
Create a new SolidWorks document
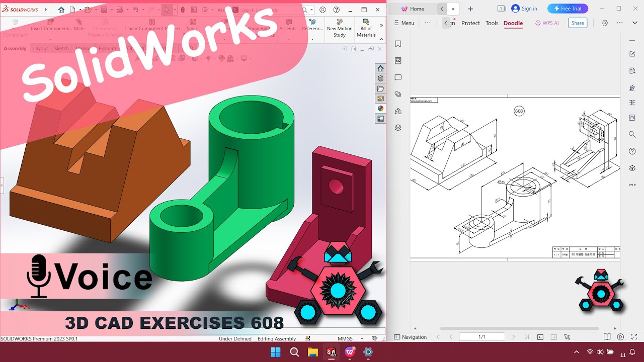(x=72, y=10)
